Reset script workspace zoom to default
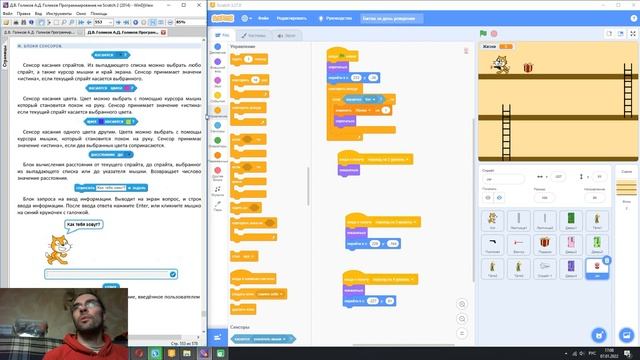Screen dimensions: 640x360 pyautogui.click(x=462, y=333)
